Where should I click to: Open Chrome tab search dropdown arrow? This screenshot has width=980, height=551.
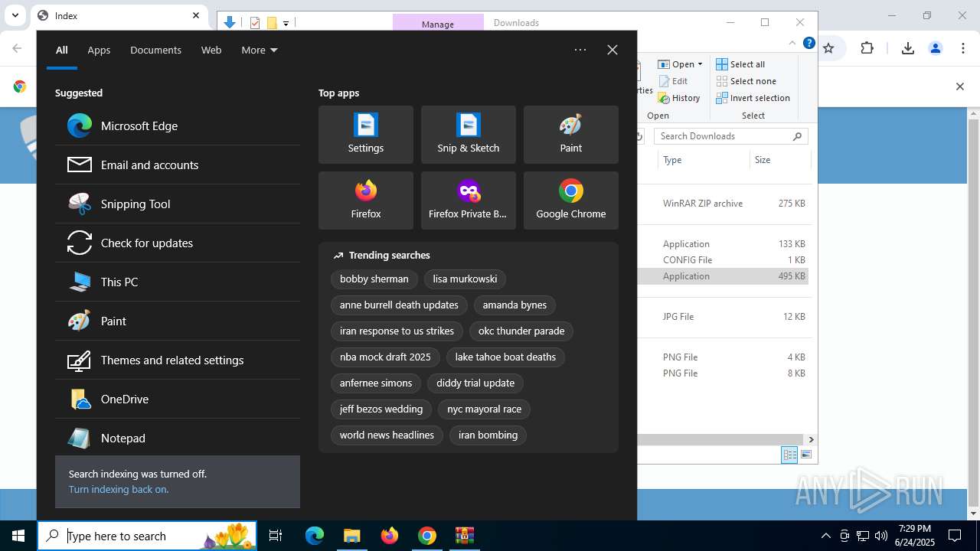(x=15, y=15)
